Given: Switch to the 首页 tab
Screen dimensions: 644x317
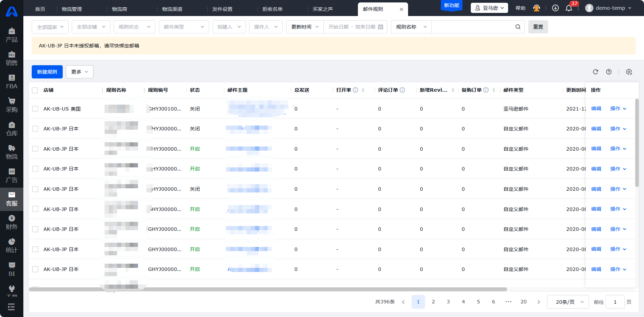Looking at the screenshot, I should pyautogui.click(x=40, y=9).
